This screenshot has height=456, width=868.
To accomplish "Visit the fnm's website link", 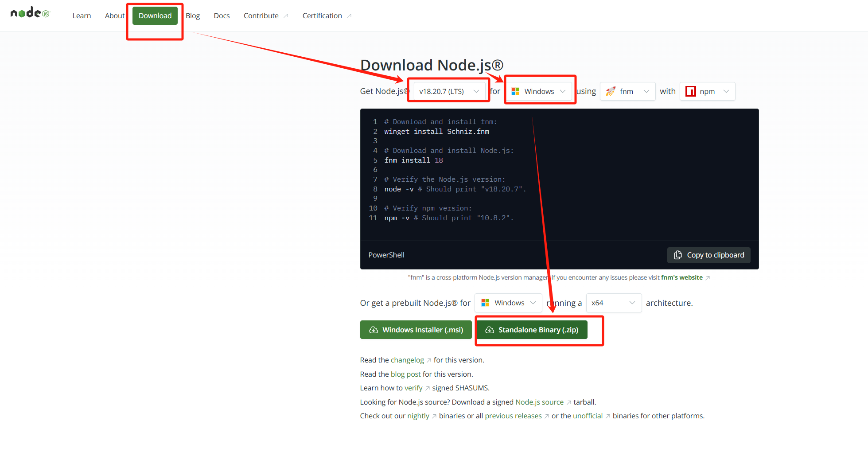I will [682, 277].
